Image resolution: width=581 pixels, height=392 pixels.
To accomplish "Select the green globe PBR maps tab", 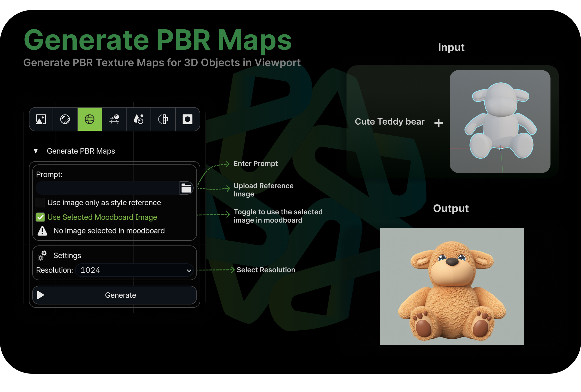I will tap(90, 119).
